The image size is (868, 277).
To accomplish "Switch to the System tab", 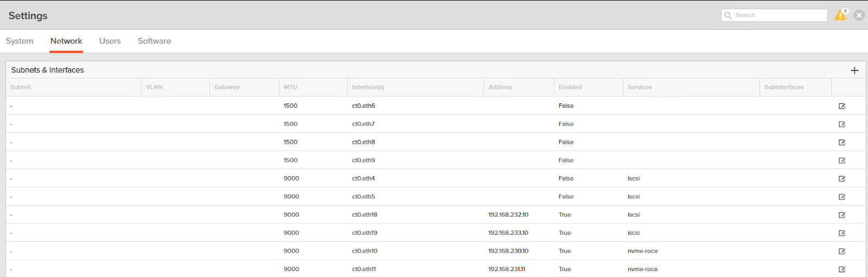I will coord(20,41).
